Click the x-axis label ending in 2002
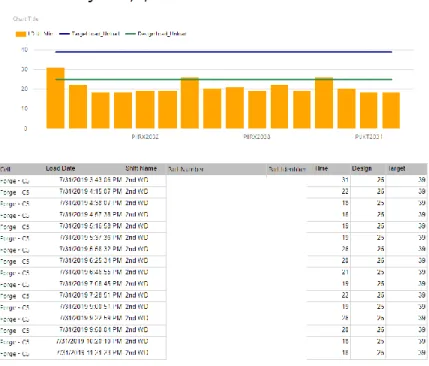Viewport: 429px width, 366px height. pyautogui.click(x=145, y=137)
